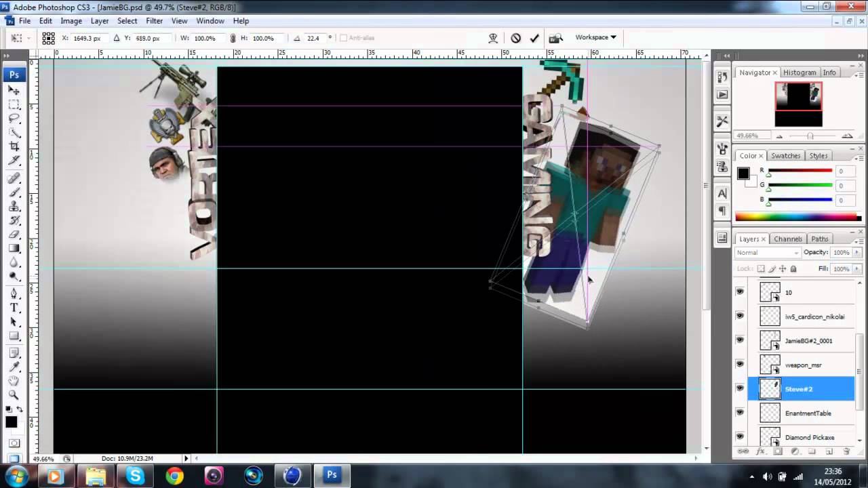Viewport: 868px width, 488px height.
Task: Select the Rectangular Marquee tool
Action: click(x=14, y=104)
